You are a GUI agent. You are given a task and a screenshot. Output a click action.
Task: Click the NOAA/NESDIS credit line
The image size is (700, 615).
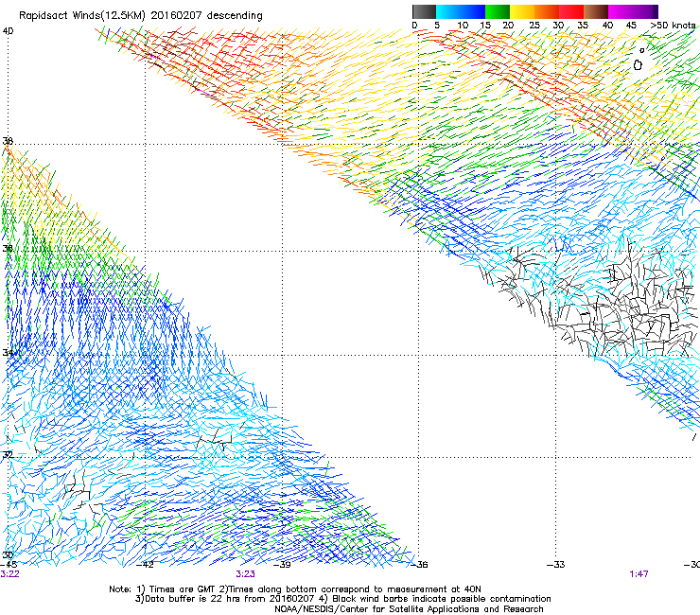[409, 609]
